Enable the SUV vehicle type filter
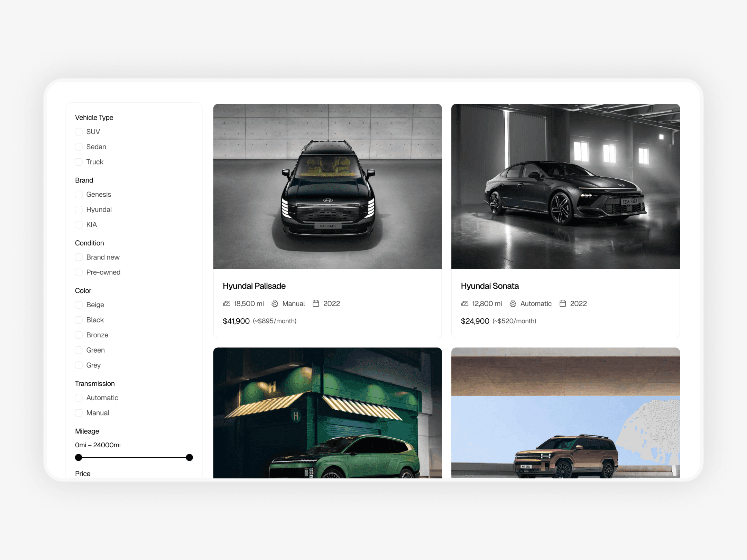The height and width of the screenshot is (560, 747). [x=79, y=132]
